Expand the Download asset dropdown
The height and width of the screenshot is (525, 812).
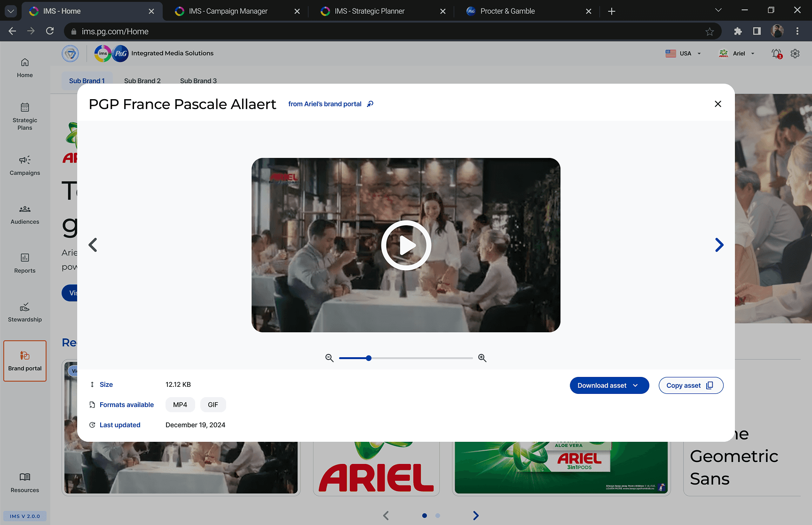[x=609, y=385]
